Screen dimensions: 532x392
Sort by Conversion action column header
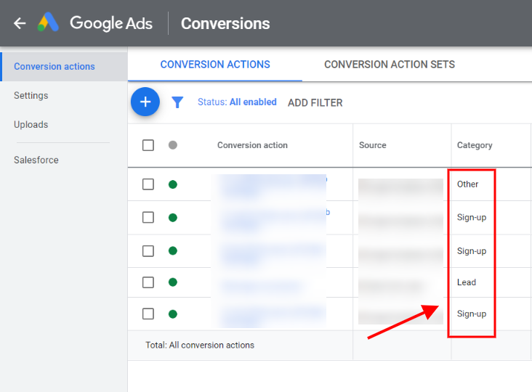(252, 145)
